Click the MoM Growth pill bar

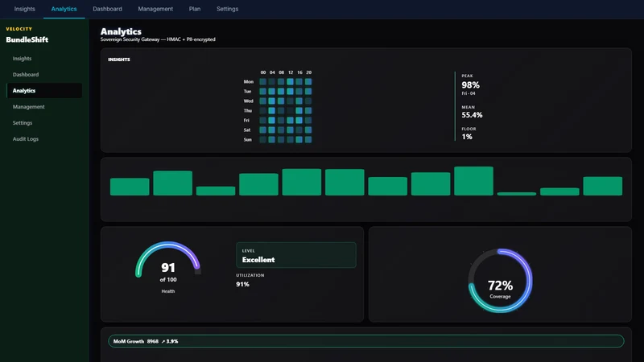[366, 341]
